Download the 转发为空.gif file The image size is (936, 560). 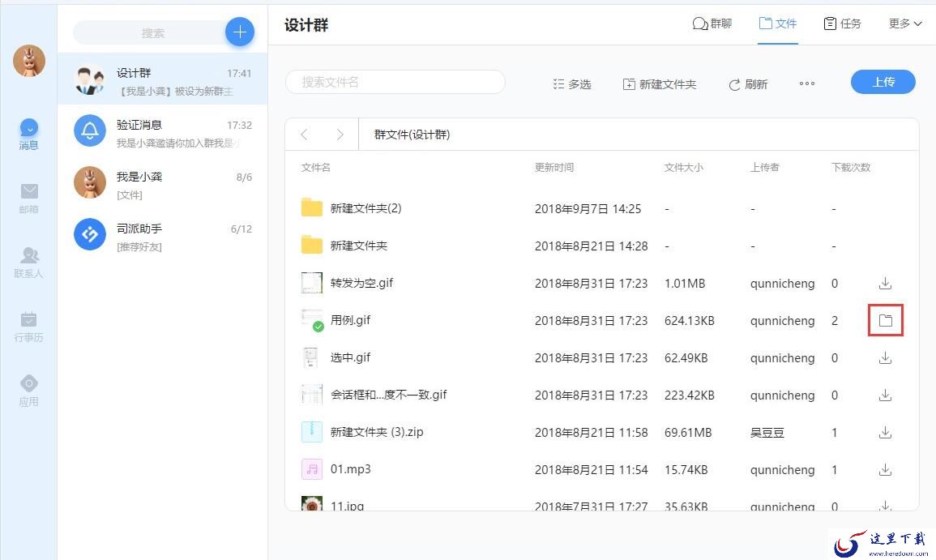click(885, 284)
